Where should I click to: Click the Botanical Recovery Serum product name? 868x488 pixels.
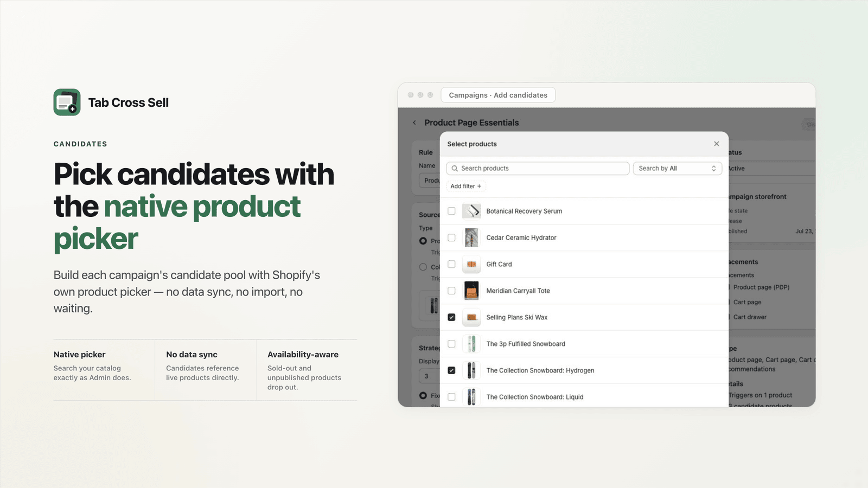(524, 211)
